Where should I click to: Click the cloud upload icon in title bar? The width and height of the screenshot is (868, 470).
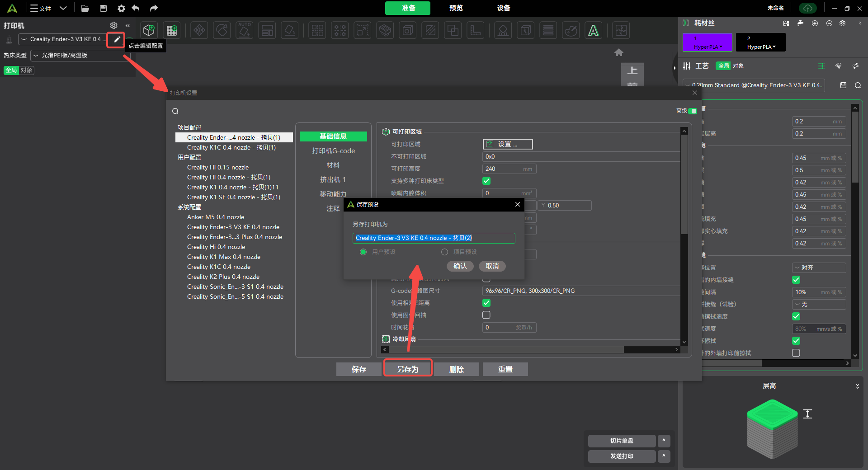[808, 8]
